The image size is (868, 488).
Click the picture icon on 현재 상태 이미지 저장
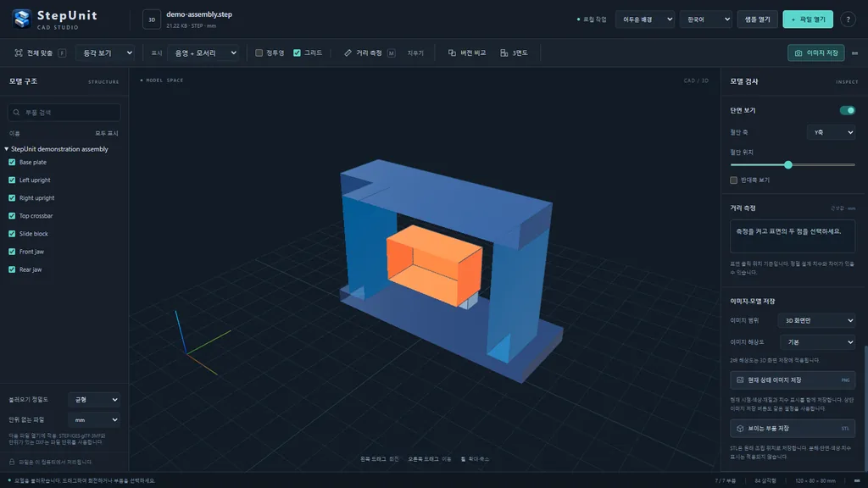tap(740, 380)
